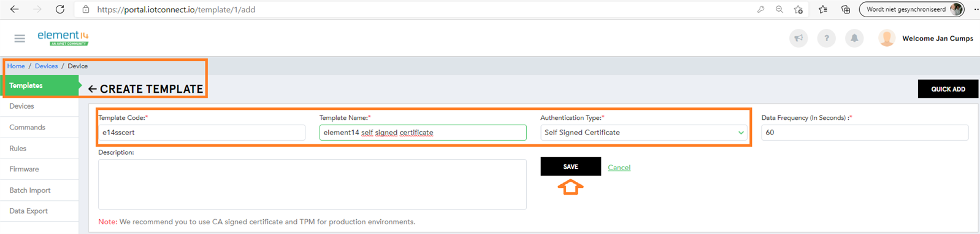Focus the Template Code input field
Image resolution: width=980 pixels, height=234 pixels.
point(202,133)
